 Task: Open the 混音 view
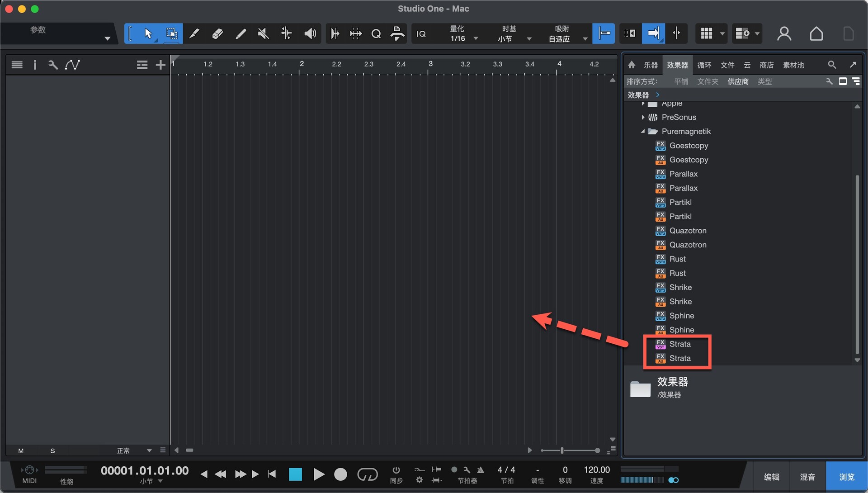tap(807, 477)
